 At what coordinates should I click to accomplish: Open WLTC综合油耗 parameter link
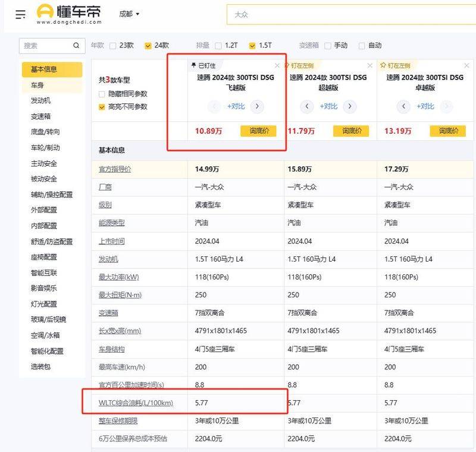click(x=136, y=403)
